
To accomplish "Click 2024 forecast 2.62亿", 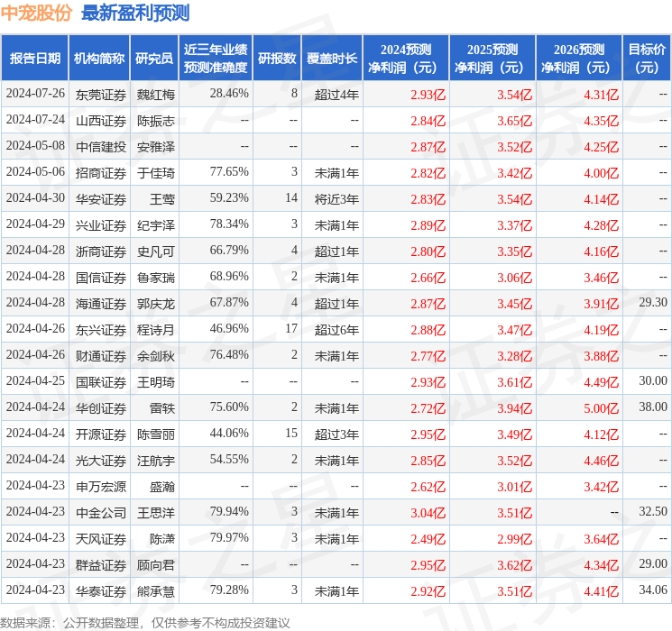I will coord(428,487).
